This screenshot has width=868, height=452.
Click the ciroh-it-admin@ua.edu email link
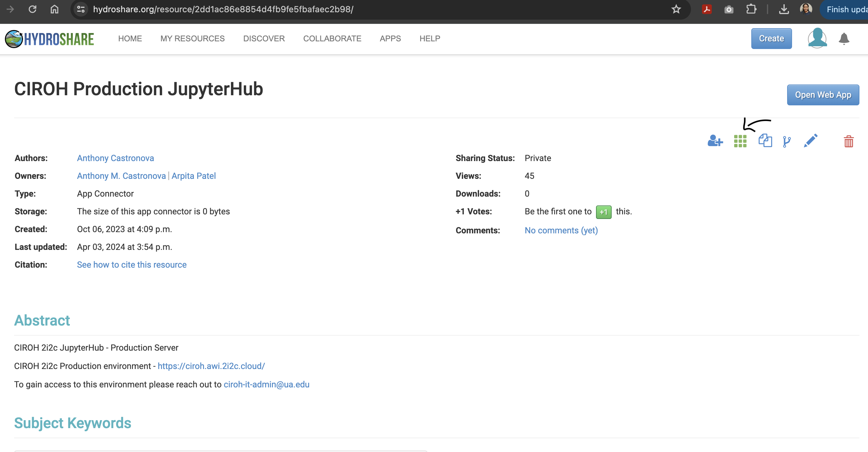pos(266,385)
